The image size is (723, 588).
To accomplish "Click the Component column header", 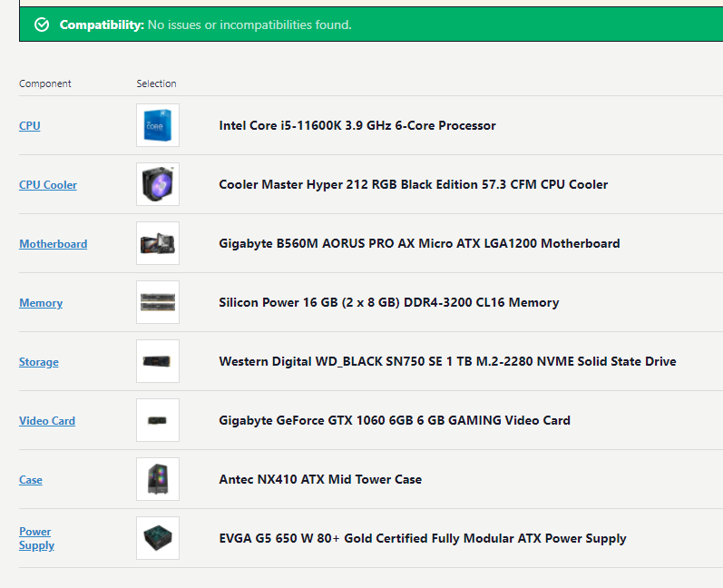I will click(x=44, y=83).
